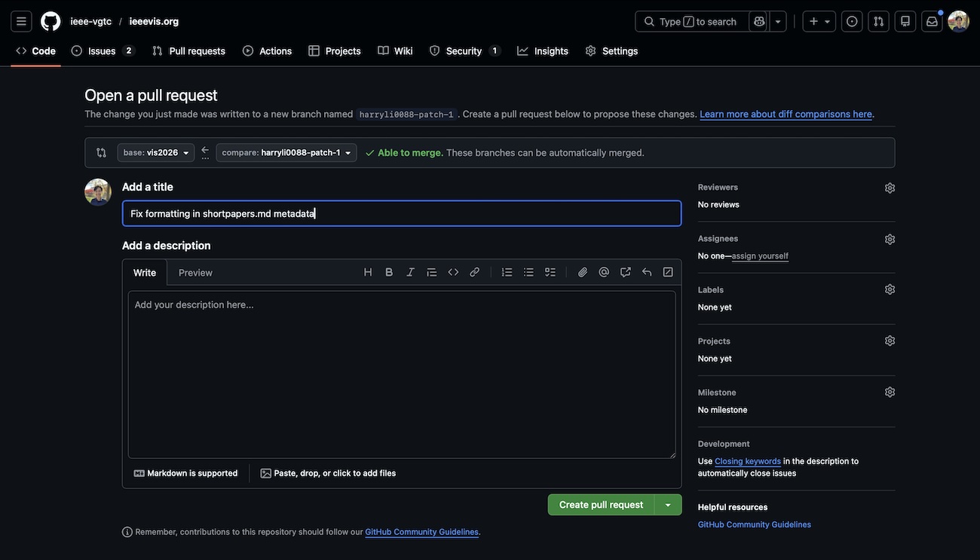Click the Bold formatting icon
Viewport: 980px width, 560px height.
(389, 272)
